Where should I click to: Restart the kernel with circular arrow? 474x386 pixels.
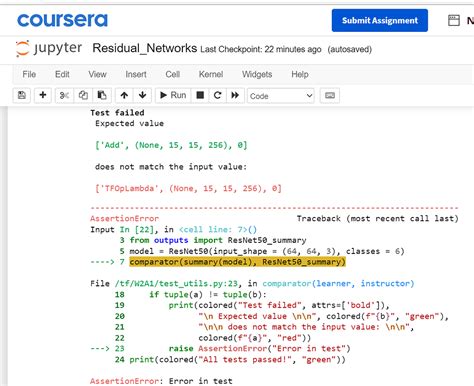click(x=218, y=95)
